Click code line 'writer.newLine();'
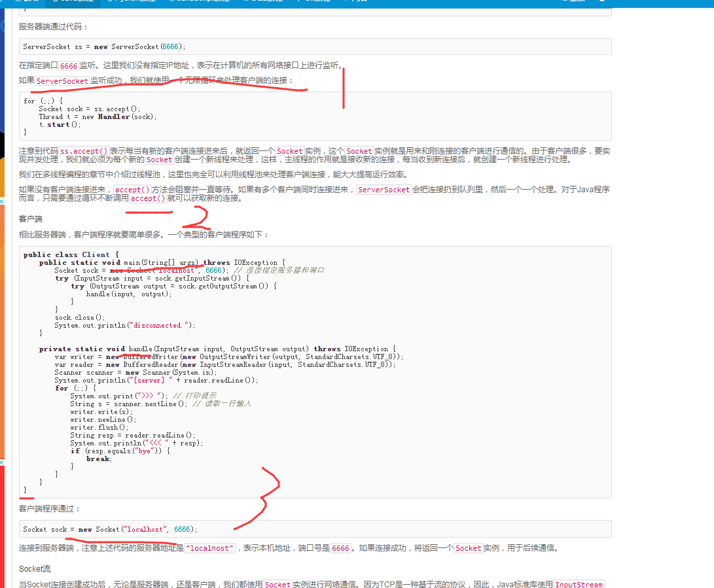 (x=103, y=419)
